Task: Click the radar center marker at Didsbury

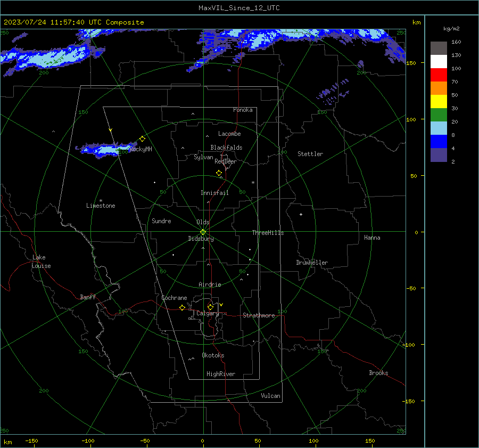Action: [x=203, y=232]
